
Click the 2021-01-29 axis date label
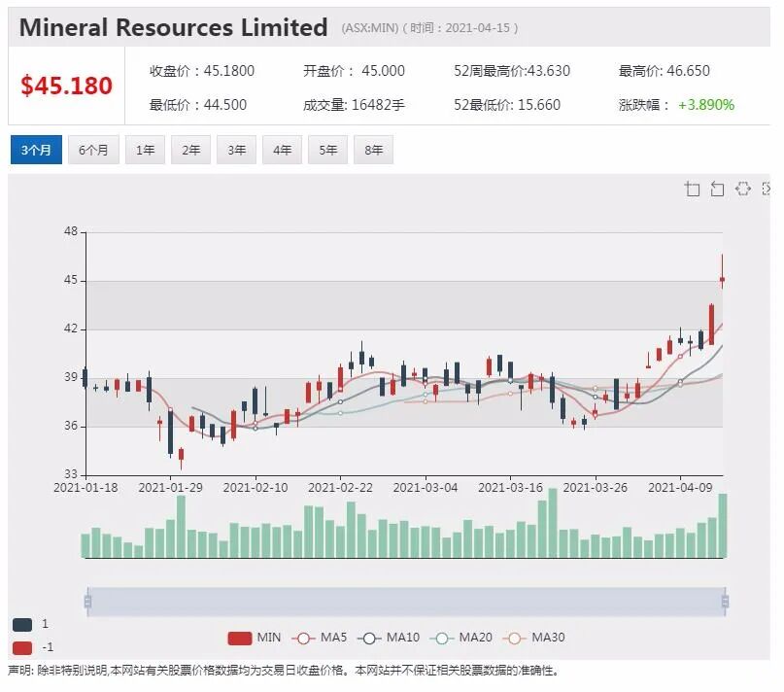tap(171, 487)
